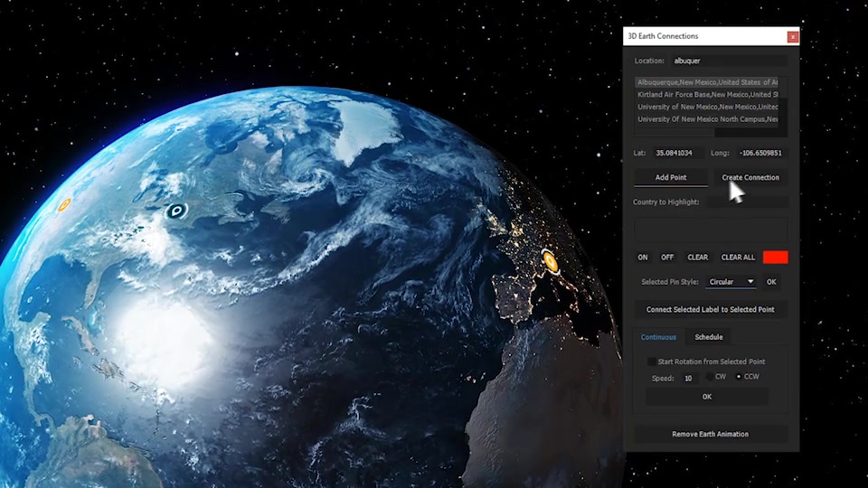Choose University of New Mexico, New Mexico result

(x=707, y=107)
